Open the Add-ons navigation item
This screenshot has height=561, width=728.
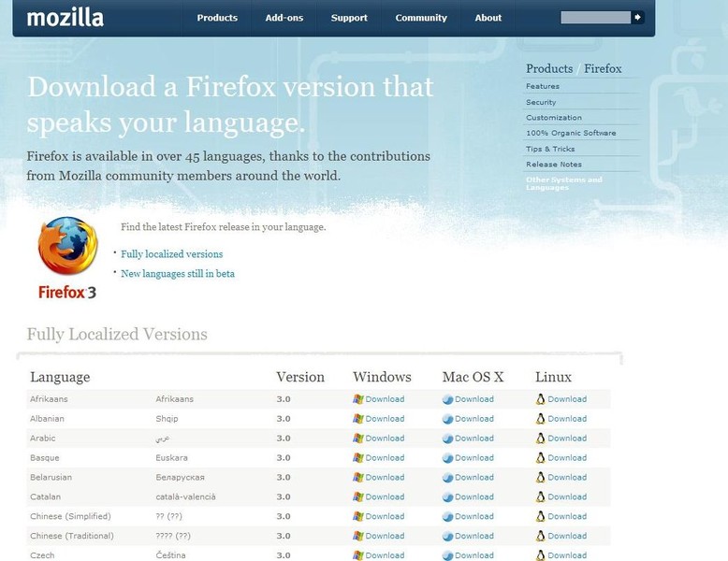point(284,18)
